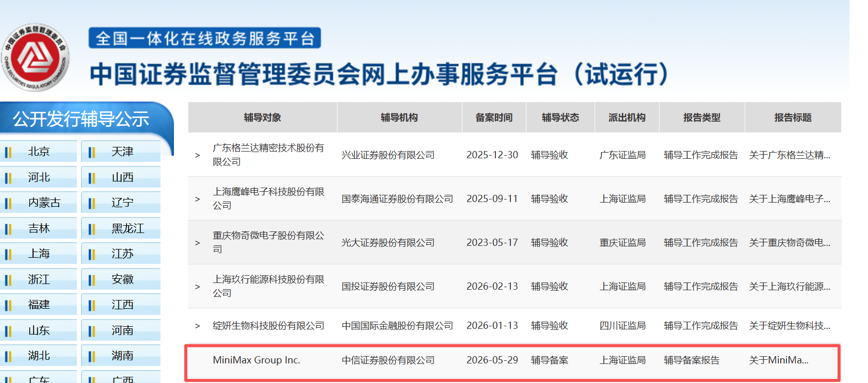The image size is (868, 383).
Task: Open the 北京 region link
Action: click(x=39, y=152)
